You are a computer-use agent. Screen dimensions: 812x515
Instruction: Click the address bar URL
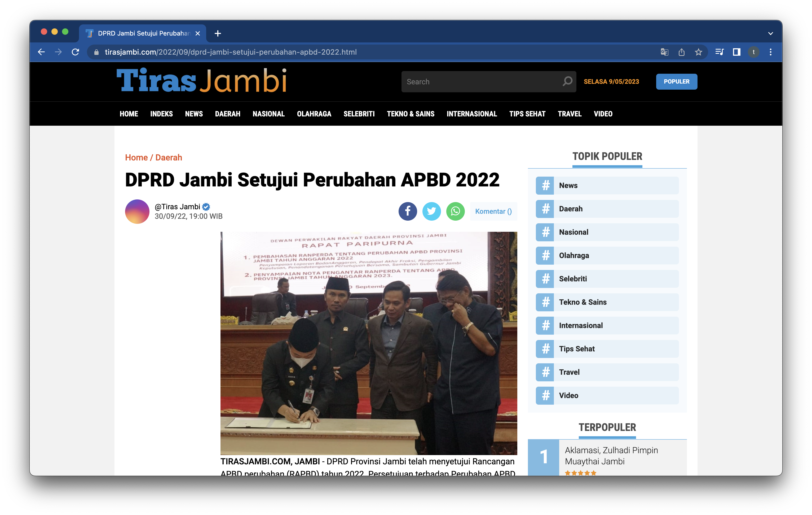click(231, 52)
